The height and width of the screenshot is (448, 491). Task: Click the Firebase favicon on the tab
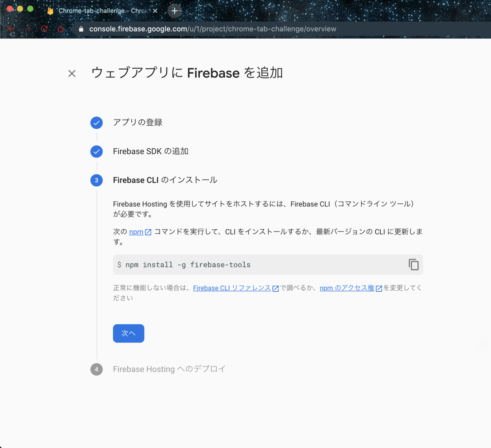point(50,11)
